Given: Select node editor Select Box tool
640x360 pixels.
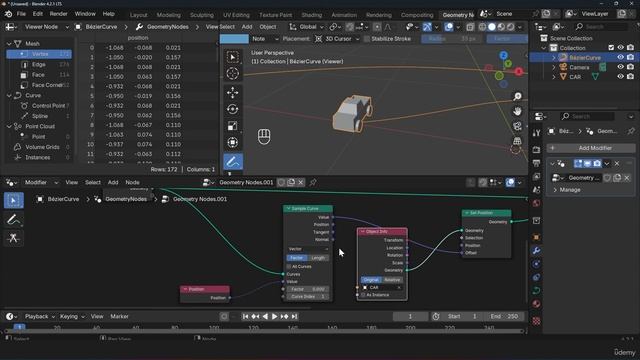Looking at the screenshot, I should (x=13, y=200).
